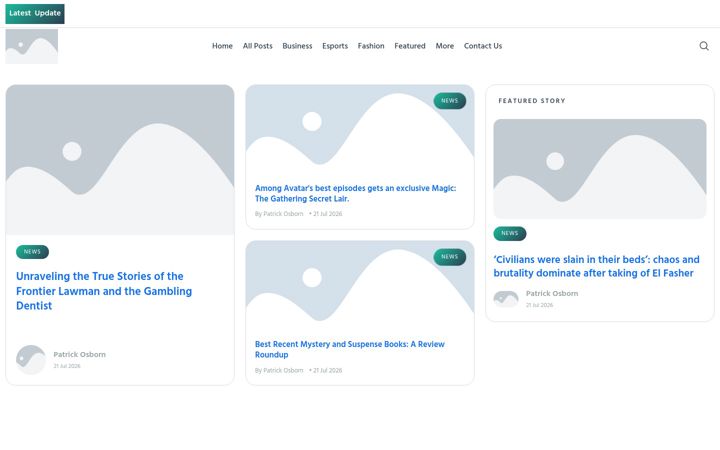This screenshot has width=720, height=450.
Task: Click NEWS badge on Avatar article card
Action: click(x=450, y=101)
